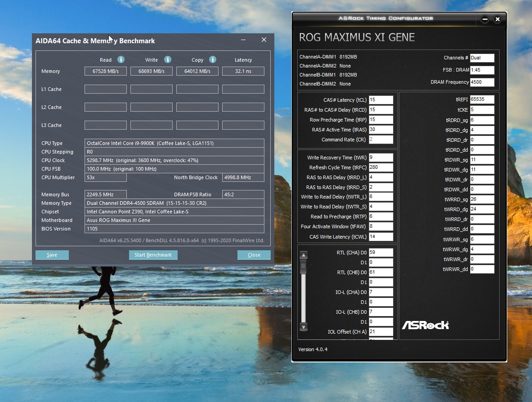
Task: Start the AIDA64 benchmark
Action: point(153,255)
